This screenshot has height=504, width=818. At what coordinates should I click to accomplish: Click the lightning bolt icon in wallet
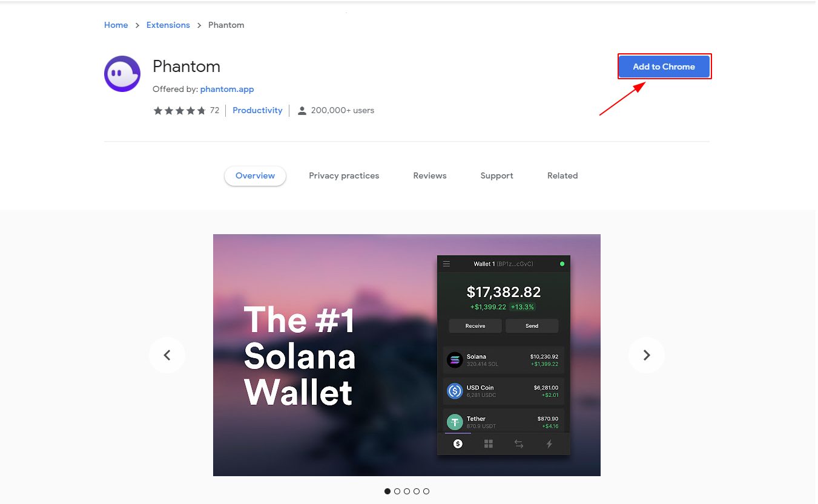549,444
